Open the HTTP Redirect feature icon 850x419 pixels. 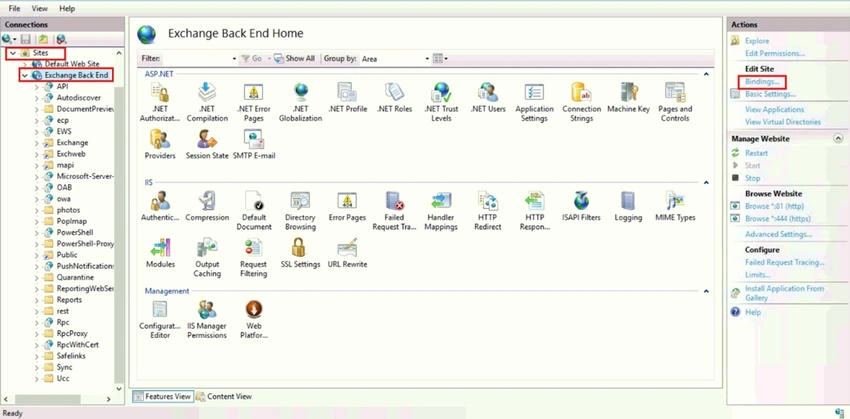click(x=488, y=201)
